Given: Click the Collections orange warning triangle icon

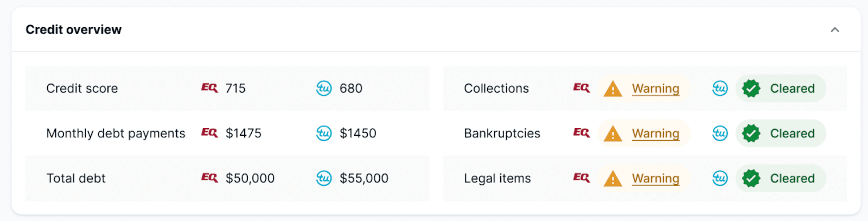Looking at the screenshot, I should pyautogui.click(x=612, y=89).
